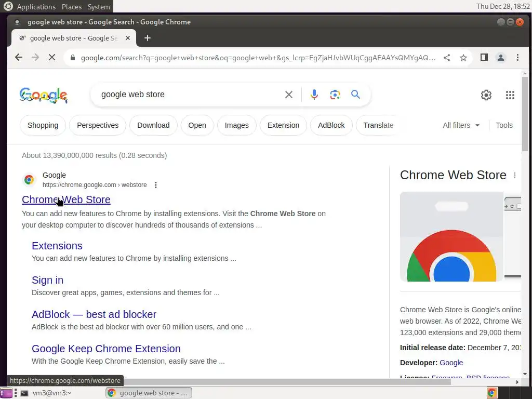
Task: Open the Chrome Web Store result link
Action: point(66,199)
